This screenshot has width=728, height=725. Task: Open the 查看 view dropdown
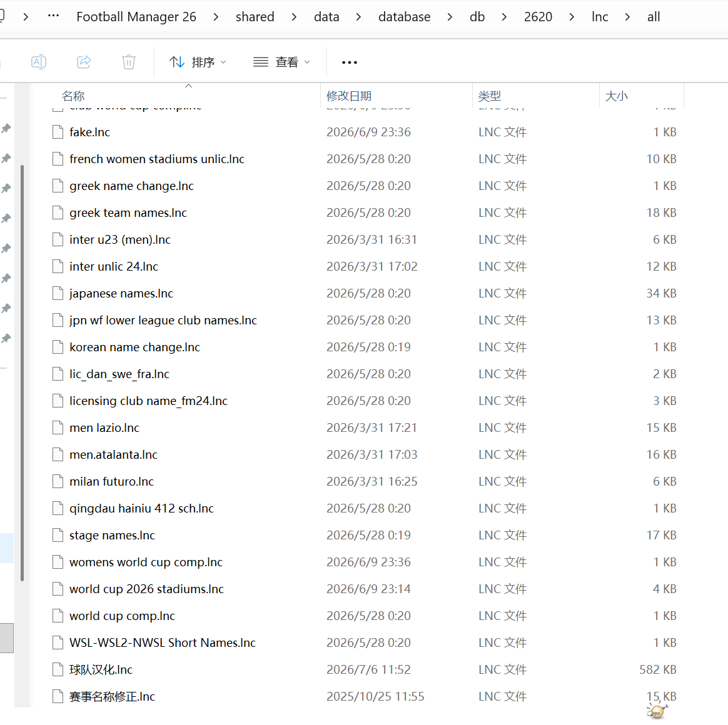281,62
